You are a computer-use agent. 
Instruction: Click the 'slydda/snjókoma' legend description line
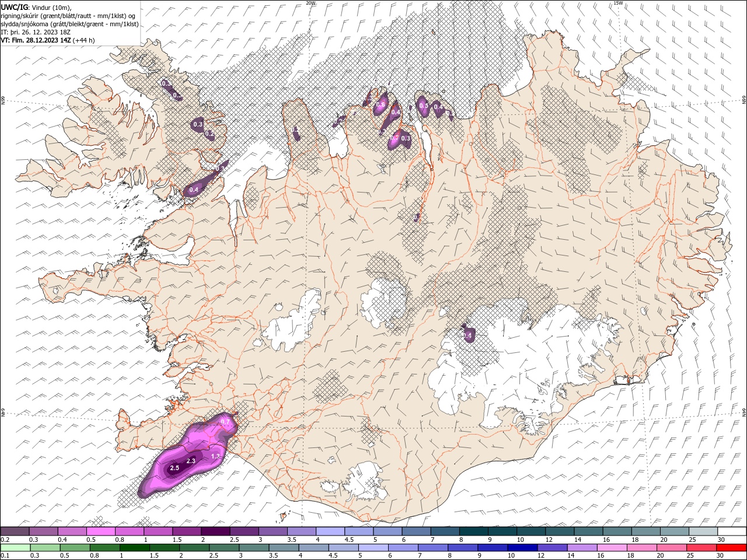(x=69, y=24)
